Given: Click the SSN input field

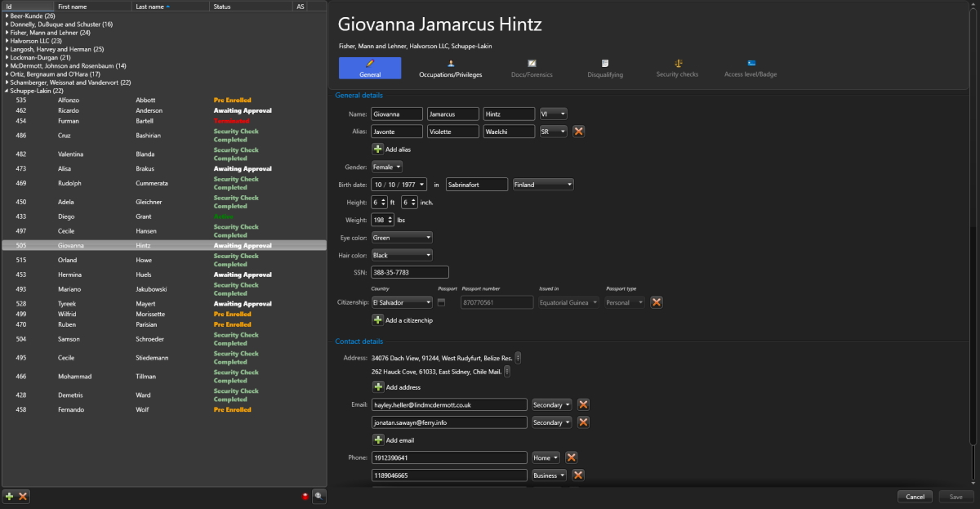Looking at the screenshot, I should click(409, 272).
